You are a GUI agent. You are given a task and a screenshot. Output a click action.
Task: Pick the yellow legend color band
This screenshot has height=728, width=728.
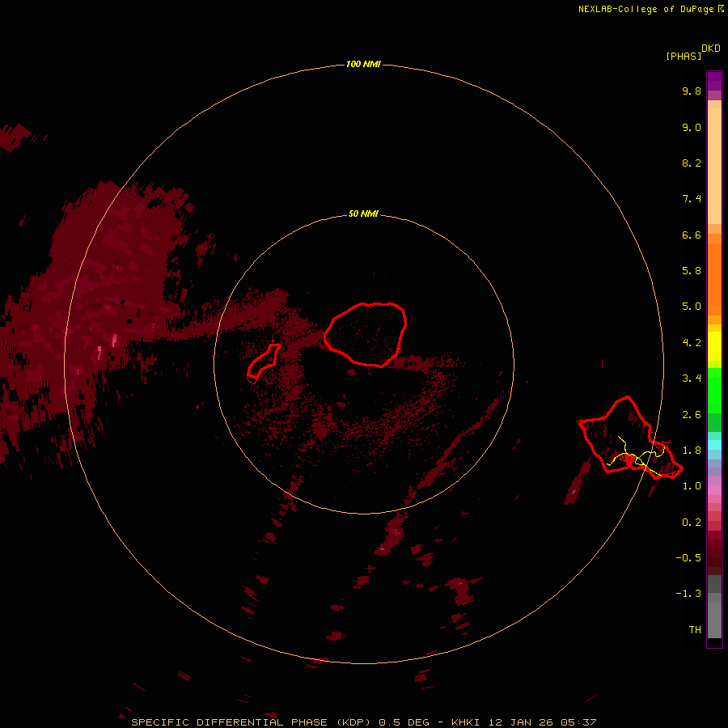(x=714, y=346)
